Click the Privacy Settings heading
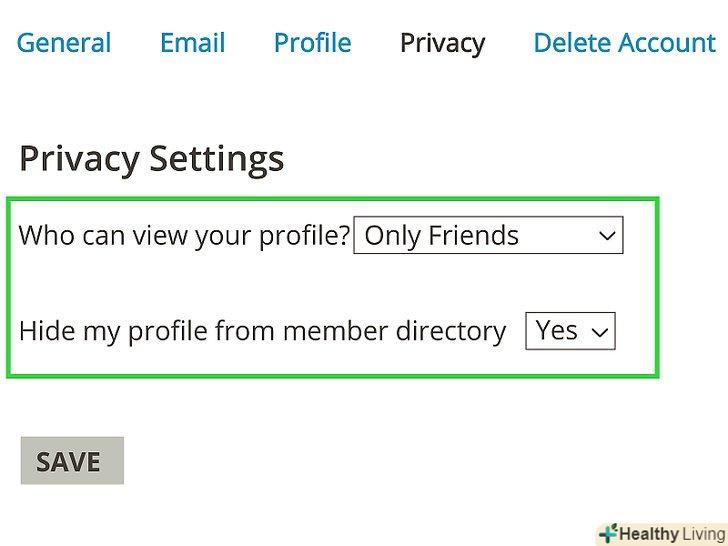The width and height of the screenshot is (728, 546). pyautogui.click(x=151, y=159)
